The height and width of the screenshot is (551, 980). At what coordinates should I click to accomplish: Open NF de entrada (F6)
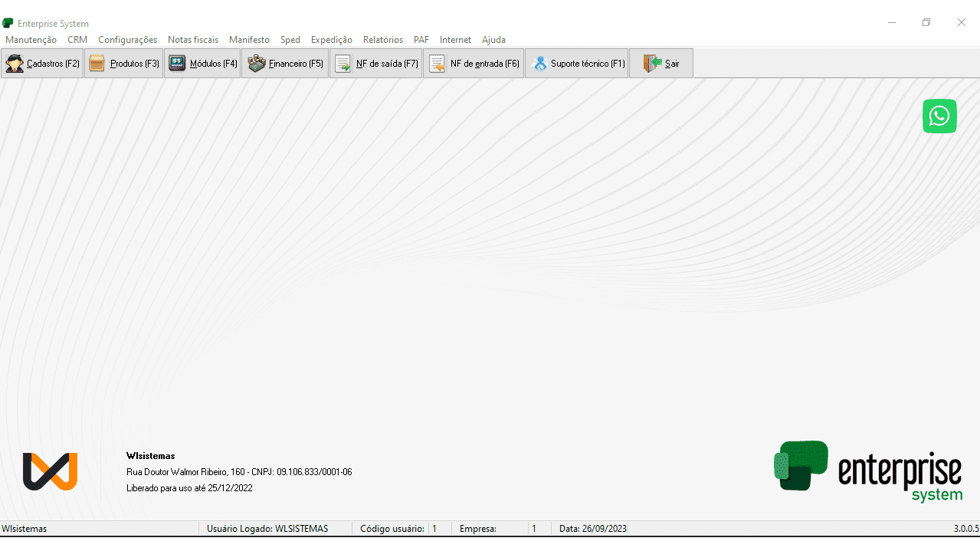[x=474, y=64]
